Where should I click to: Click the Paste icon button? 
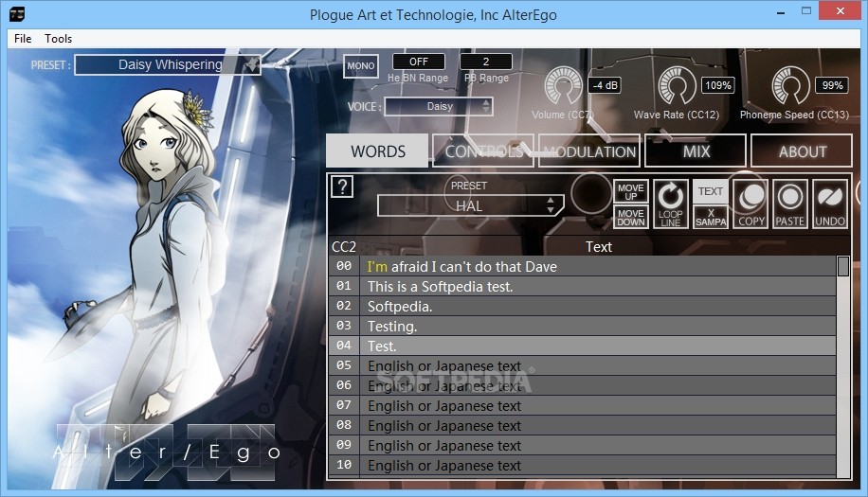click(x=790, y=204)
